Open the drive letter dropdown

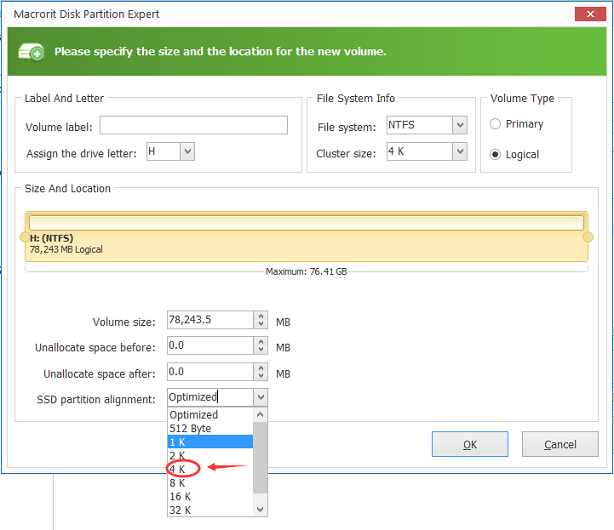click(188, 152)
